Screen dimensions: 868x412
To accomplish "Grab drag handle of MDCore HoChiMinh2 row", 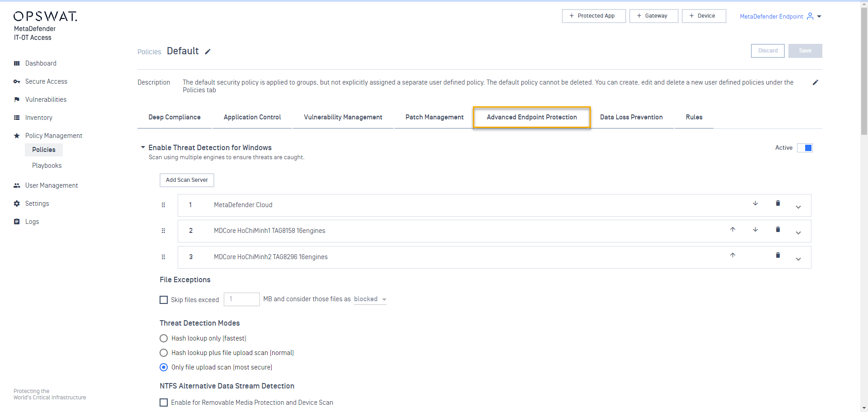I will click(163, 257).
